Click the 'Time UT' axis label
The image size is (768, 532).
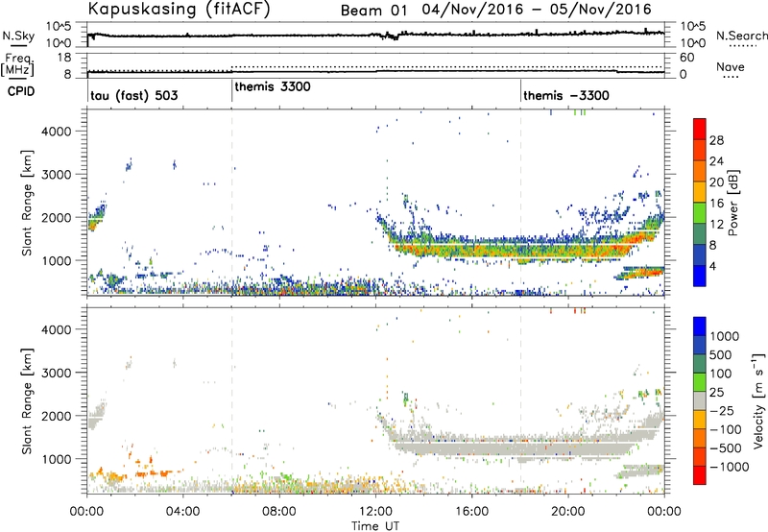[x=375, y=526]
